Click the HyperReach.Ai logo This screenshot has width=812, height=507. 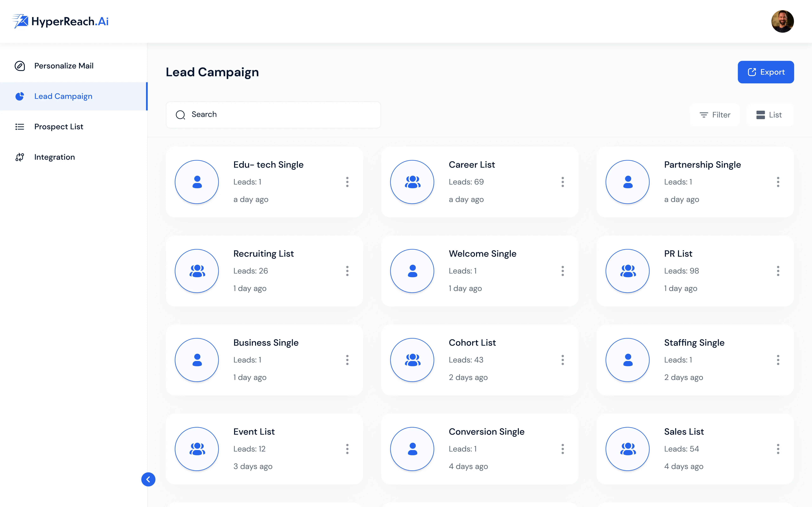pos(61,21)
